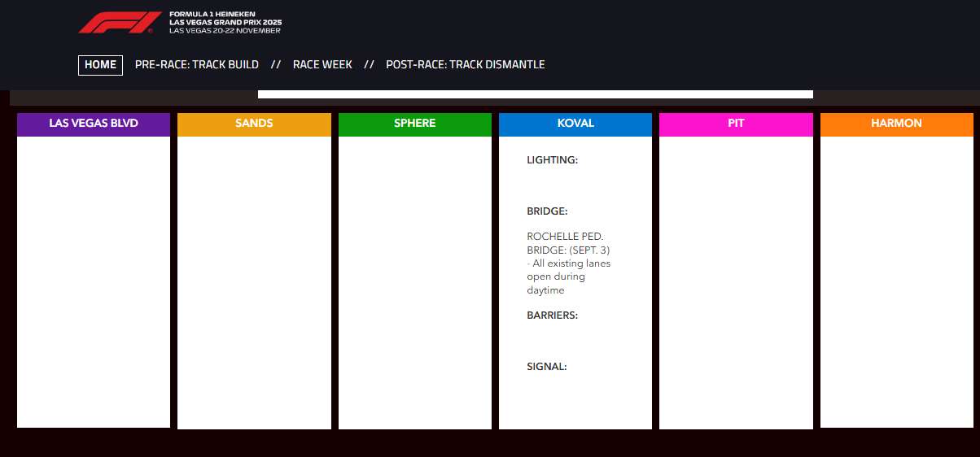Select the purple Las Vegas Blvd header
This screenshot has height=457, width=980.
94,124
